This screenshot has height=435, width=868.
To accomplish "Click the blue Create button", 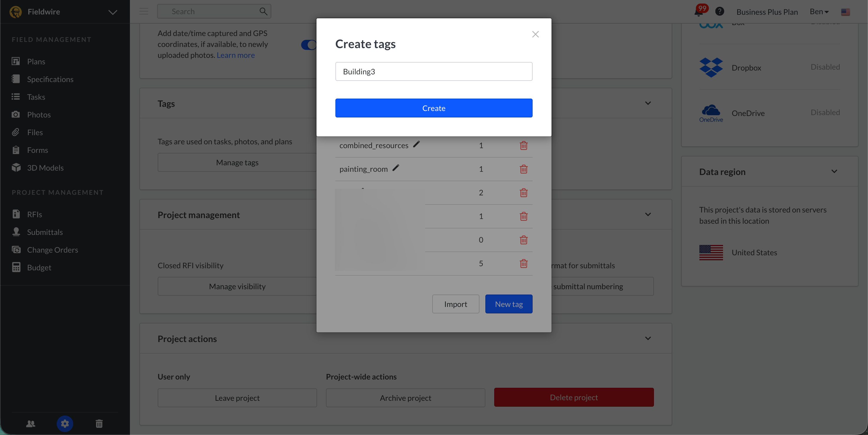I will click(x=434, y=108).
